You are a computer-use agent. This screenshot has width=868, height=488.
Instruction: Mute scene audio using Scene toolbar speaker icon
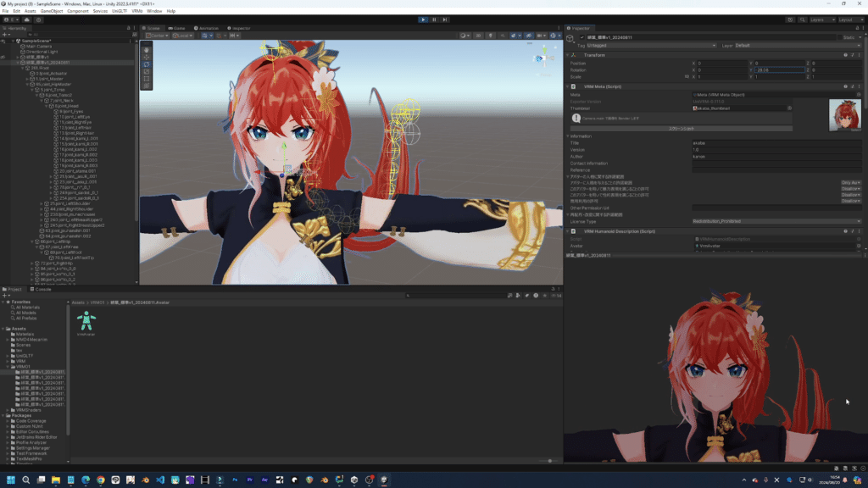tap(504, 36)
